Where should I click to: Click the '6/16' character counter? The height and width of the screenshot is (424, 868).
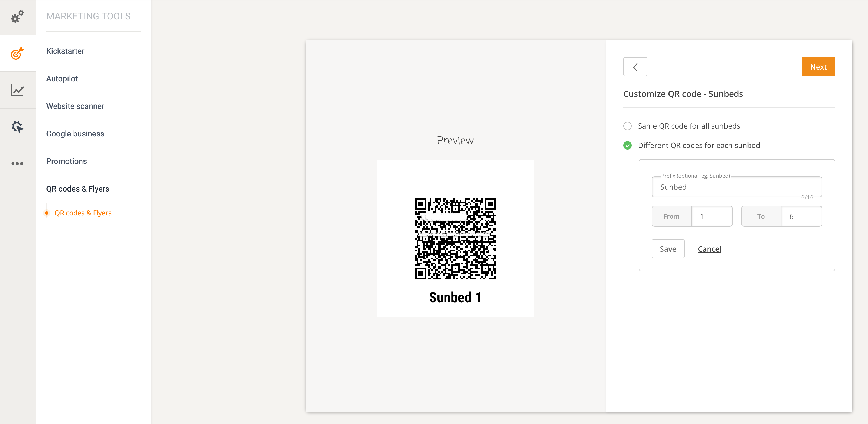pyautogui.click(x=807, y=197)
